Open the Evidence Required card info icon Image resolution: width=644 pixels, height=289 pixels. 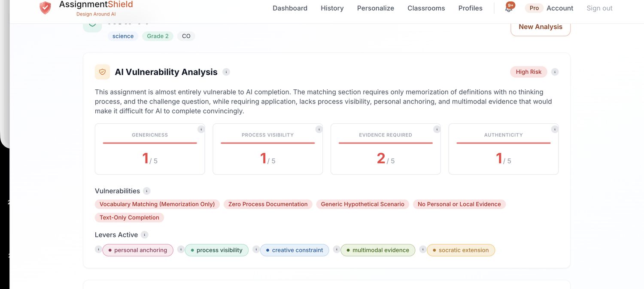tap(437, 129)
